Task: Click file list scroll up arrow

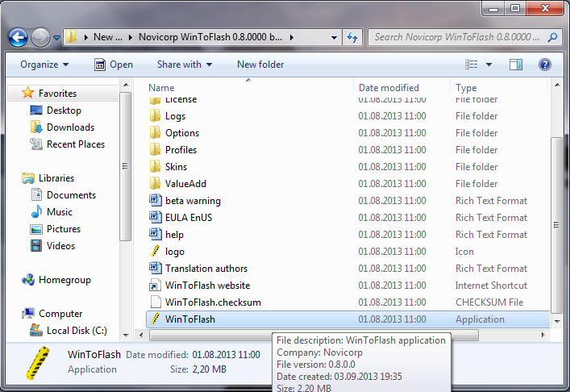Action: (x=557, y=85)
